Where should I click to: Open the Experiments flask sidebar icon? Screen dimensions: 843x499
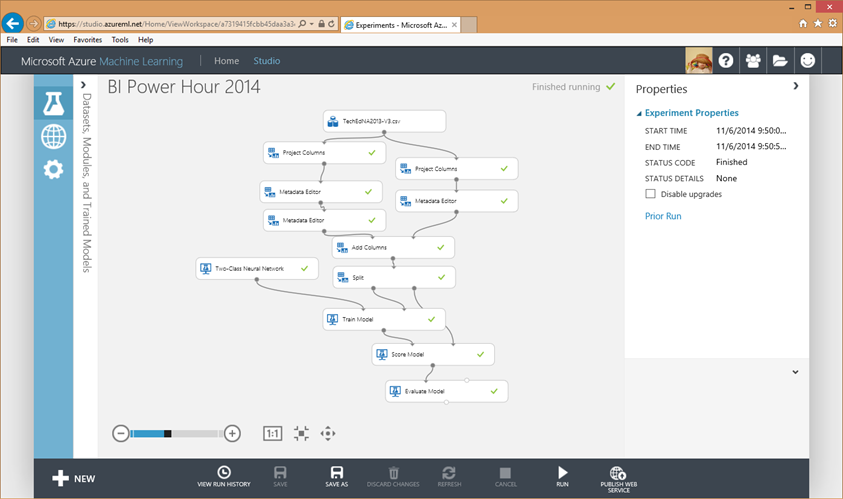coord(54,103)
